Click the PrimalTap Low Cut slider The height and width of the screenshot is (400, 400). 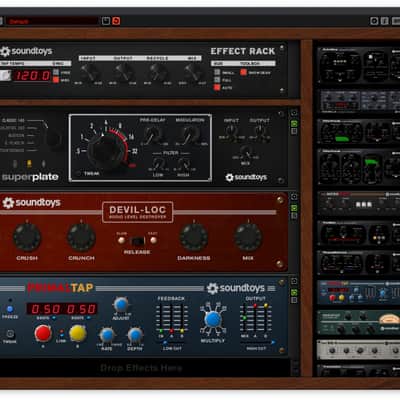(172, 342)
